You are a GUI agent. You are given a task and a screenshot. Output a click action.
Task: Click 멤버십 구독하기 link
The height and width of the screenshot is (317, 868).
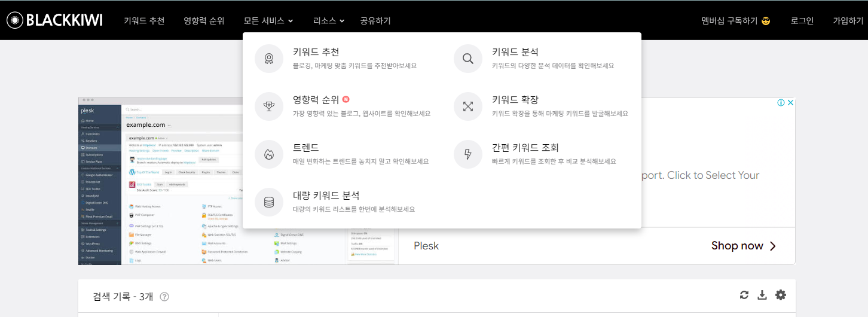[736, 20]
